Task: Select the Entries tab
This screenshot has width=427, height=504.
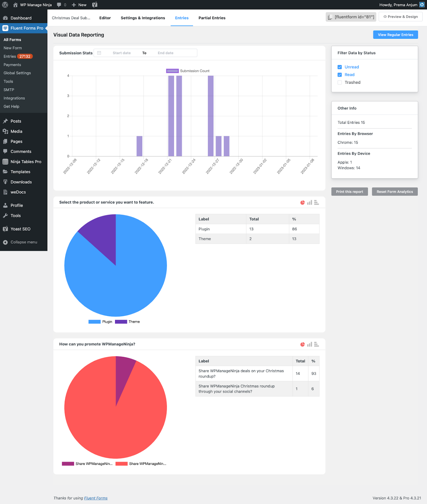Action: point(182,18)
